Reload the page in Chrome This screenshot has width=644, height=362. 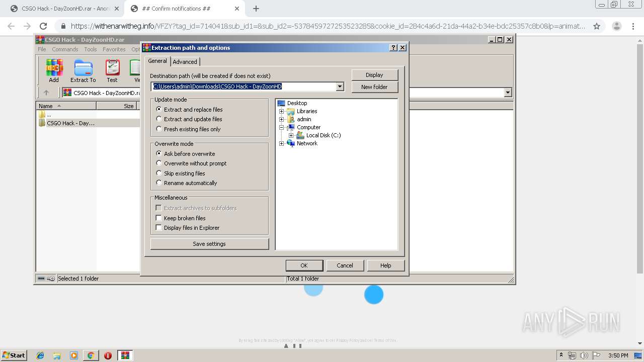tap(43, 26)
